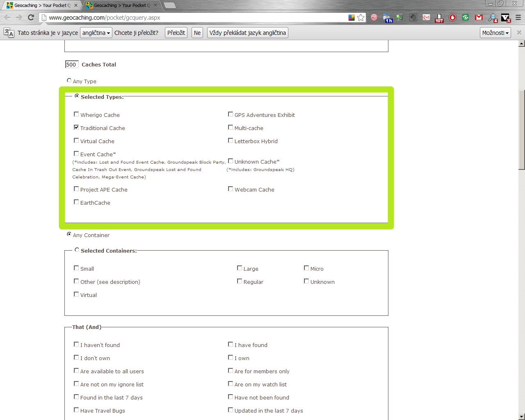Open the extension with the 107 badge
Screen dimensions: 525x420
pos(439,18)
